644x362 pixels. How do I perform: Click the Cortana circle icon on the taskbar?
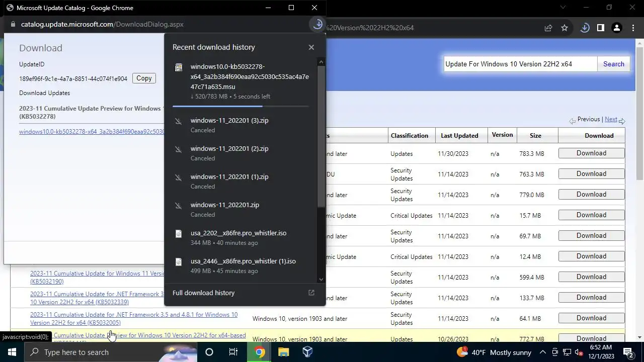click(209, 352)
